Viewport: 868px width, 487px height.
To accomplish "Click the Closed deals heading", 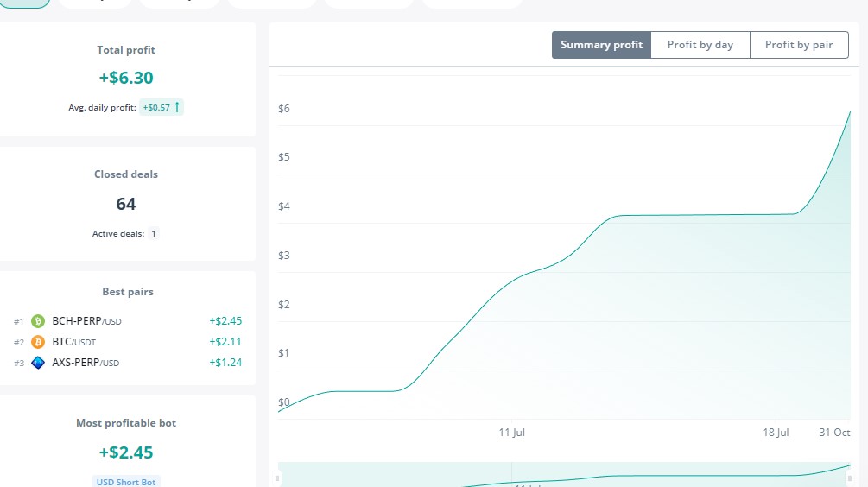I will (x=125, y=174).
